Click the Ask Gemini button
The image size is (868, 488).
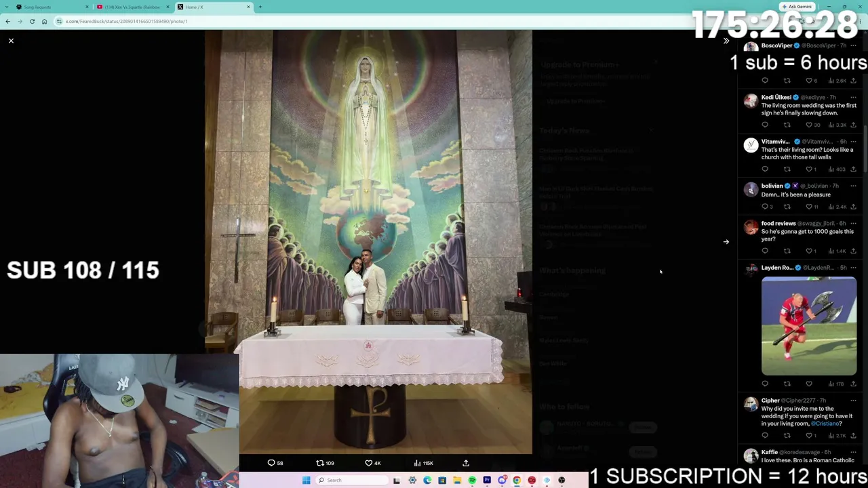(x=797, y=7)
